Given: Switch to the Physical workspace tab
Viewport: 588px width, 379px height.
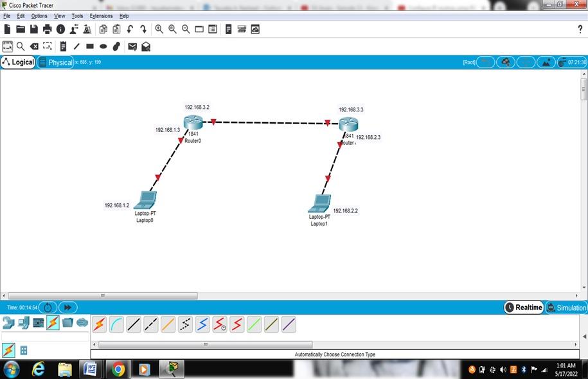Looking at the screenshot, I should point(55,62).
